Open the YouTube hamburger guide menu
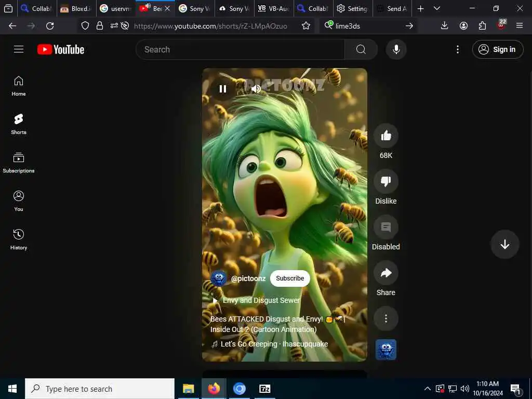 click(19, 49)
